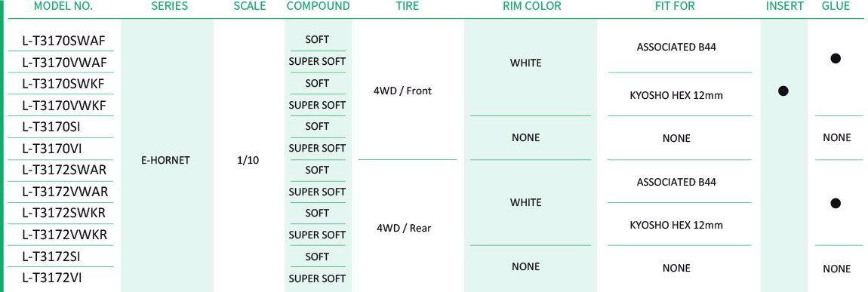Screen dimensions: 868x292
Task: Click the lower KYOSHO HEX 12mm cell
Action: (x=676, y=225)
